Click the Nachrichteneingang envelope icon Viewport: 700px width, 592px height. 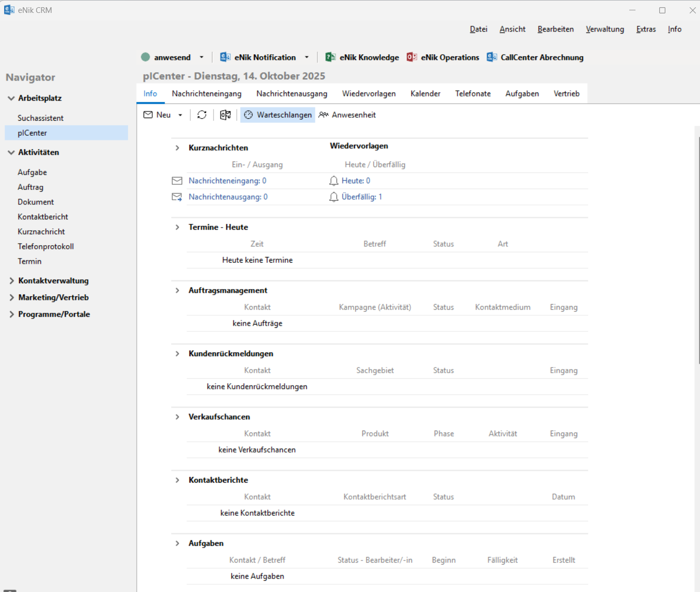(177, 181)
